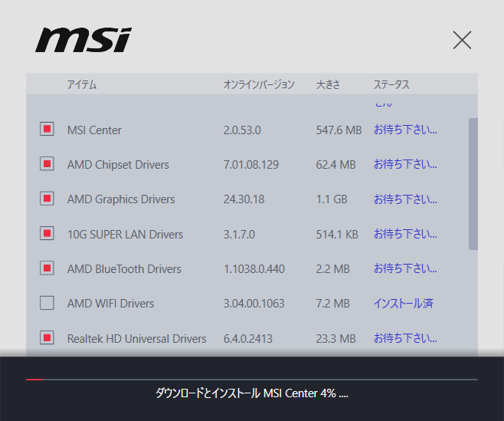Screen dimensions: 504x421
Task: Click version 3.04.00.1063 for WIFI Drivers
Action: pyautogui.click(x=254, y=304)
